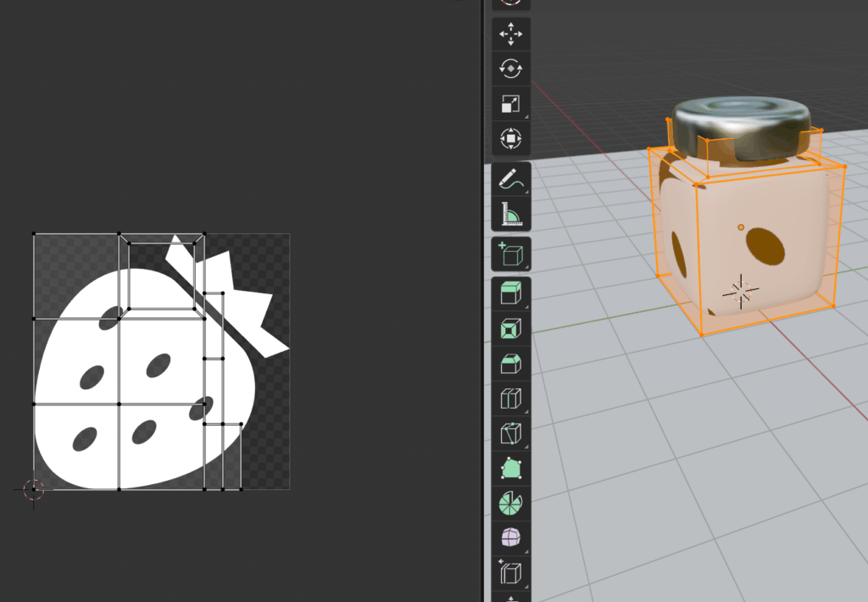868x602 pixels.
Task: Click the 3D cursor in the viewport
Action: tap(741, 292)
